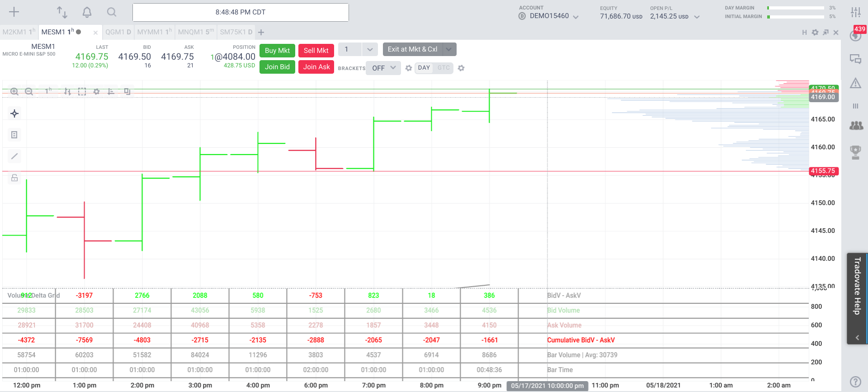
Task: Click the duplicate chart window icon
Action: [x=127, y=91]
